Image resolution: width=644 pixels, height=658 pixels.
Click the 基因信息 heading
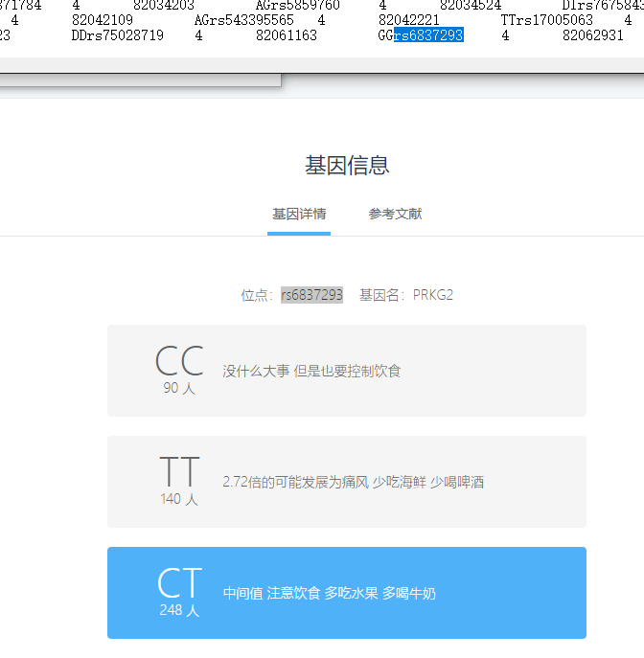pyautogui.click(x=347, y=165)
